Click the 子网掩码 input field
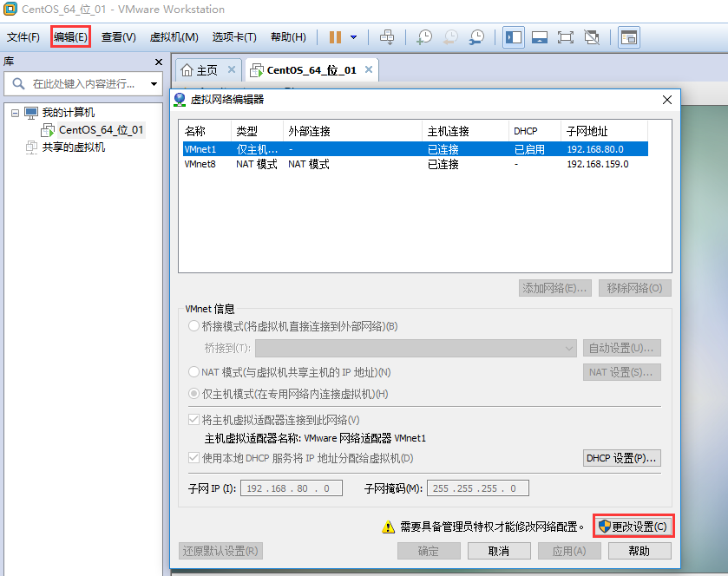This screenshot has height=576, width=728. (478, 488)
